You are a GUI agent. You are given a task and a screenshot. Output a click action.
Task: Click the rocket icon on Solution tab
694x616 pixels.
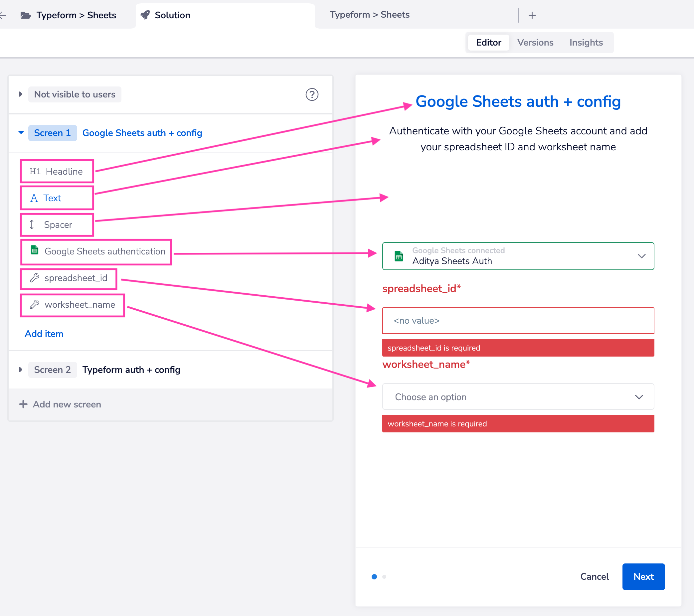pos(145,15)
